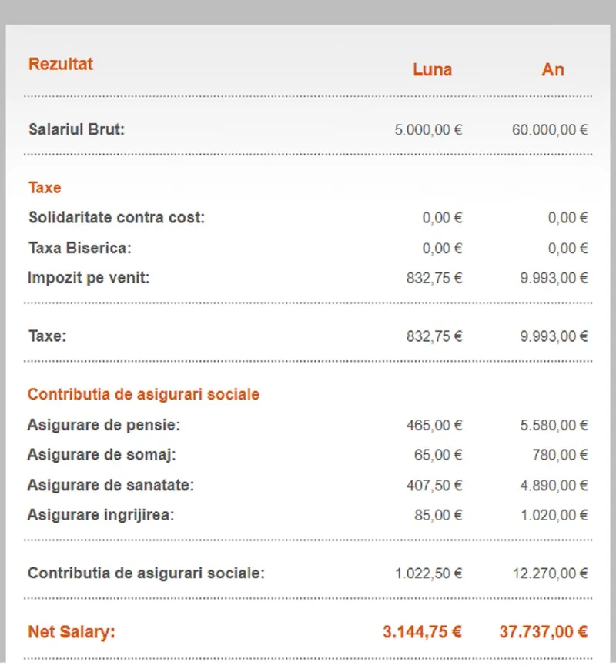Click the Rezultat heading
Screen dimensions: 616x672
(x=61, y=64)
